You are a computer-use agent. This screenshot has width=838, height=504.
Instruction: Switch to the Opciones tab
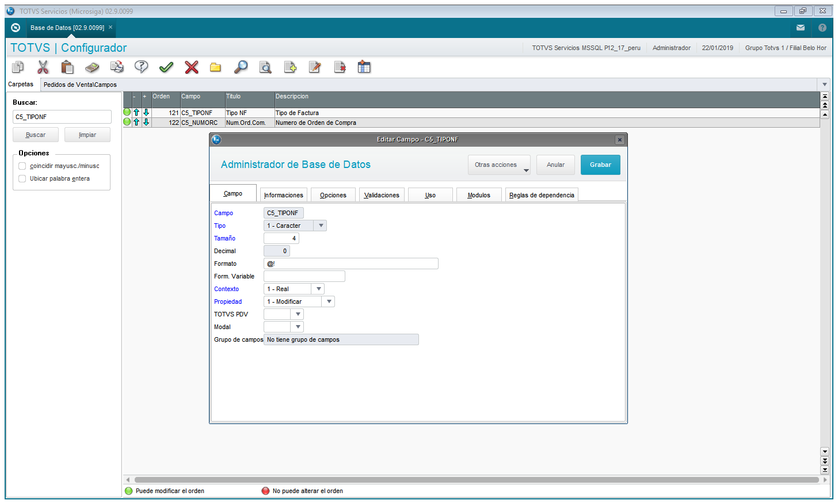point(333,195)
